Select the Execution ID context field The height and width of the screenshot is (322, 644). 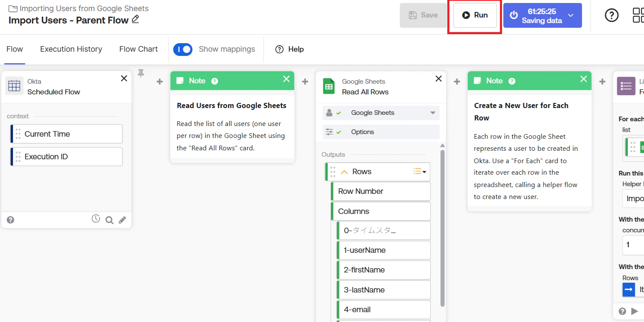click(x=66, y=157)
